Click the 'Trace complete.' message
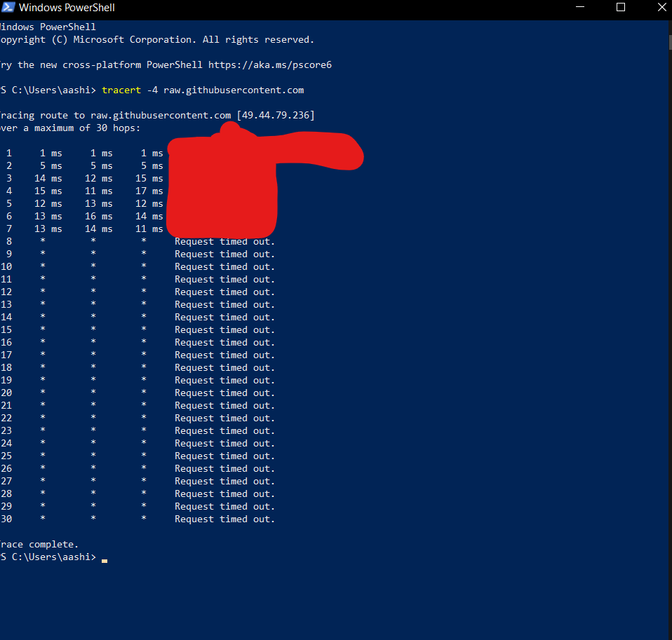The image size is (672, 640). tap(39, 545)
